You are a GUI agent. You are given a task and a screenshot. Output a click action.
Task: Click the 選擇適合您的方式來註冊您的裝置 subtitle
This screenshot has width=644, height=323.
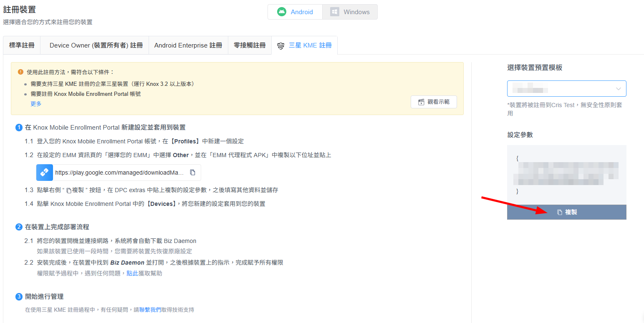coord(48,22)
